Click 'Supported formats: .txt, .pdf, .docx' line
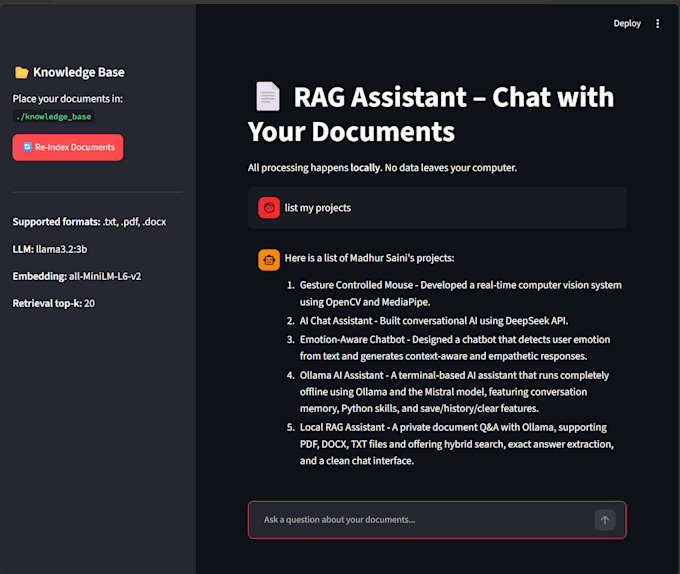The height and width of the screenshot is (574, 680). click(89, 222)
